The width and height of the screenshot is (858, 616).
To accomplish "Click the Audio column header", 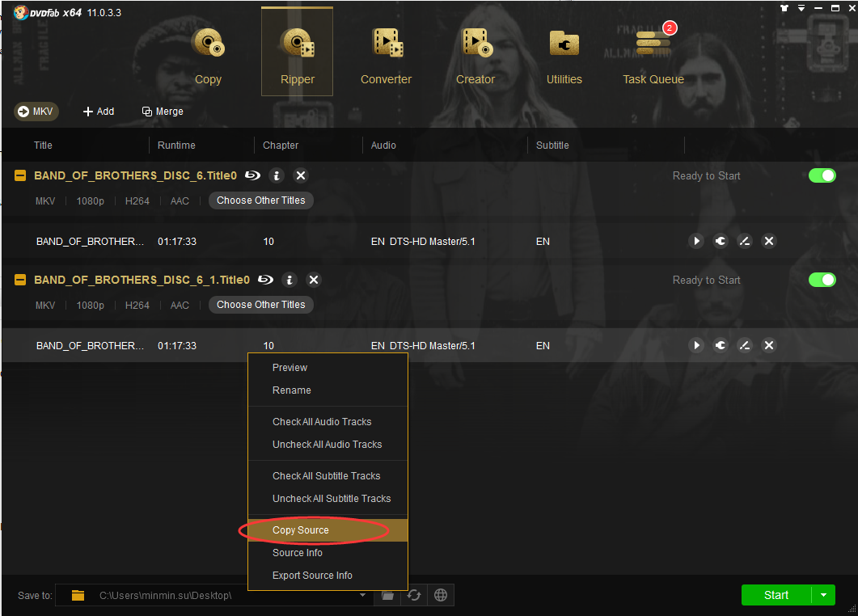I will click(383, 146).
